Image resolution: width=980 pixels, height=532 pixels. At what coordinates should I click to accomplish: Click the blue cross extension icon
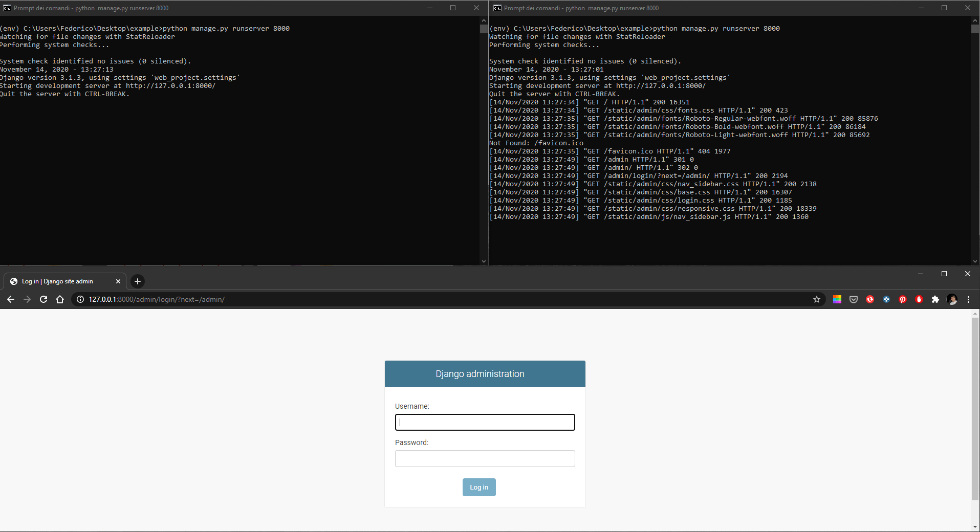886,299
